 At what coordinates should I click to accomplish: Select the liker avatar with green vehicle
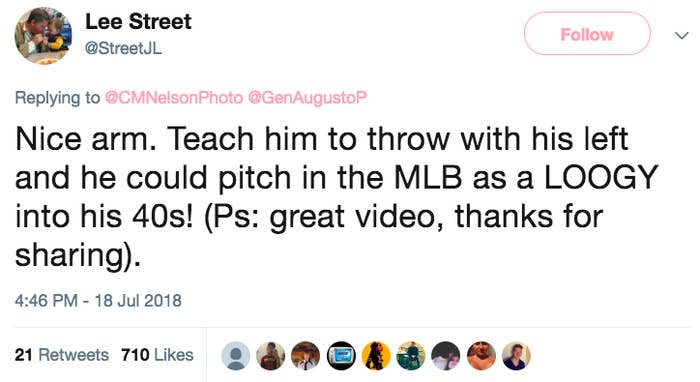click(x=411, y=356)
